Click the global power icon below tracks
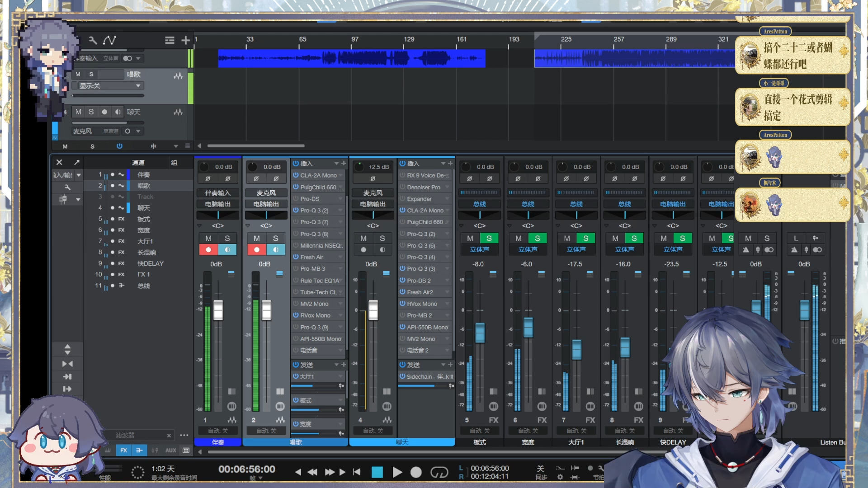Image resolution: width=868 pixels, height=488 pixels. 119,146
